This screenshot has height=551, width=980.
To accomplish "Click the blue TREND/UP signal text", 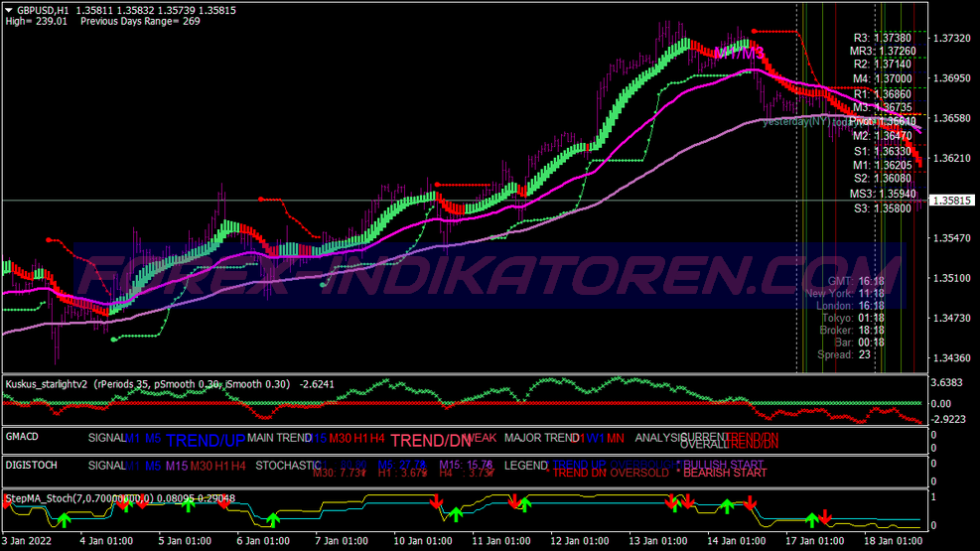I will (206, 441).
